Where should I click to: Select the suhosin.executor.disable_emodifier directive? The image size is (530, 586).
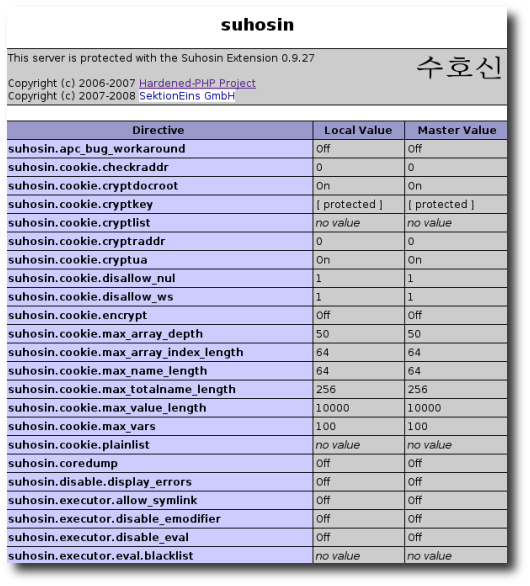tap(114, 519)
